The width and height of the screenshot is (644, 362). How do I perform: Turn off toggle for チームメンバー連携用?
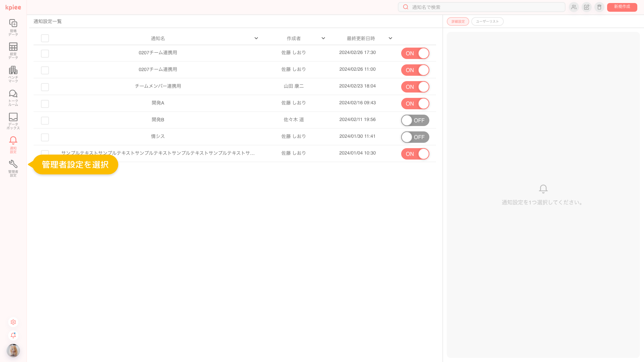(415, 87)
